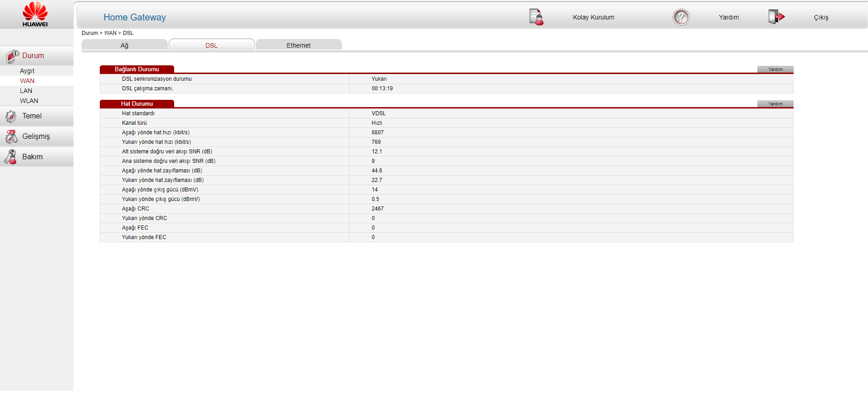The image size is (868, 407).
Task: Click the Aşağı yönde hat hızı label
Action: [x=156, y=132]
